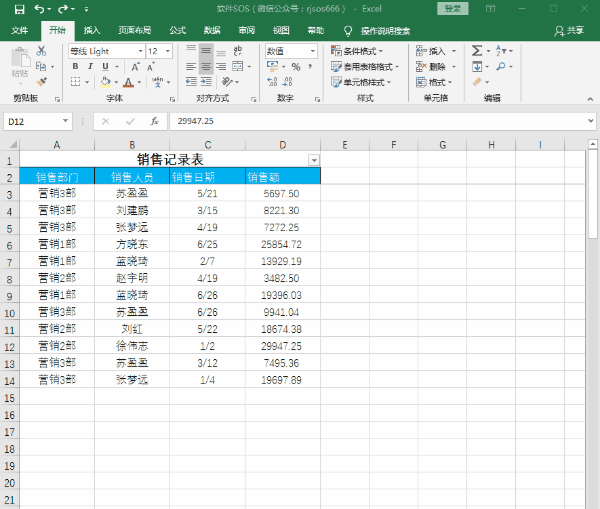Open the 文件 file tab
This screenshot has width=600, height=509.
[20, 31]
